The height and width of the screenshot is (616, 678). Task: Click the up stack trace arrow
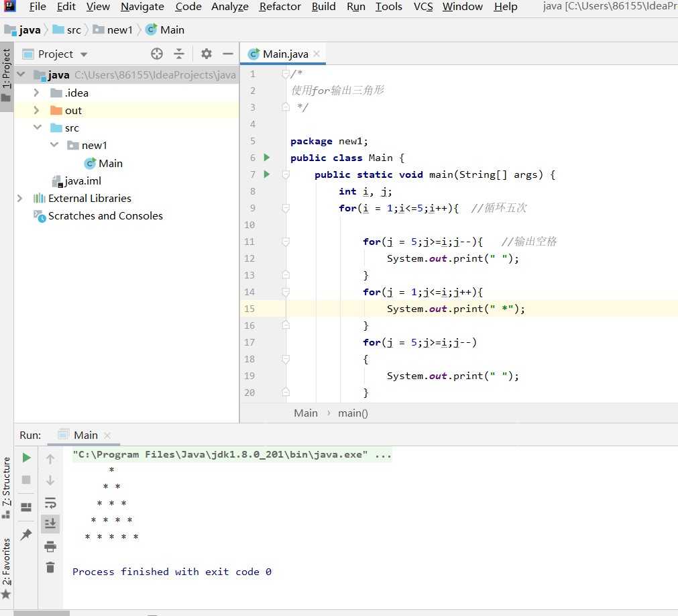tap(50, 458)
